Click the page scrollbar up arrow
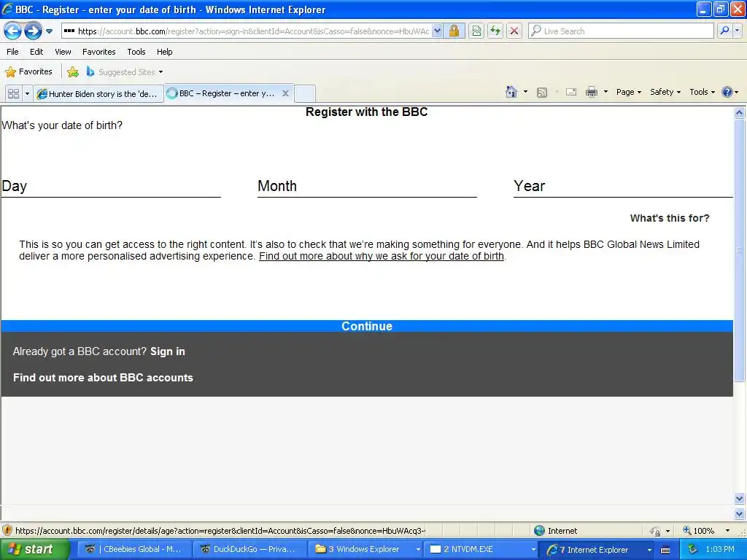 click(740, 113)
